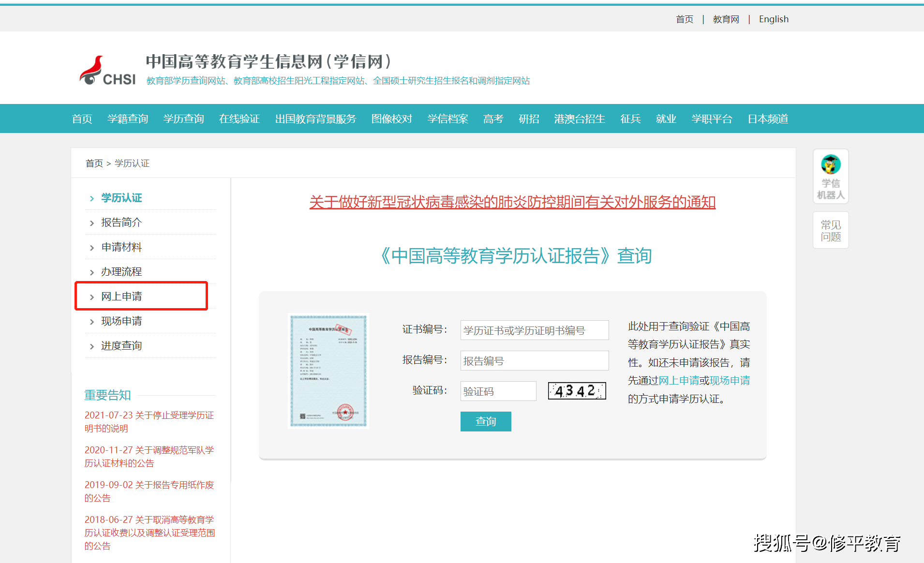Click chevron beside 报告简介
Viewport: 924px width, 563px height.
tap(92, 223)
